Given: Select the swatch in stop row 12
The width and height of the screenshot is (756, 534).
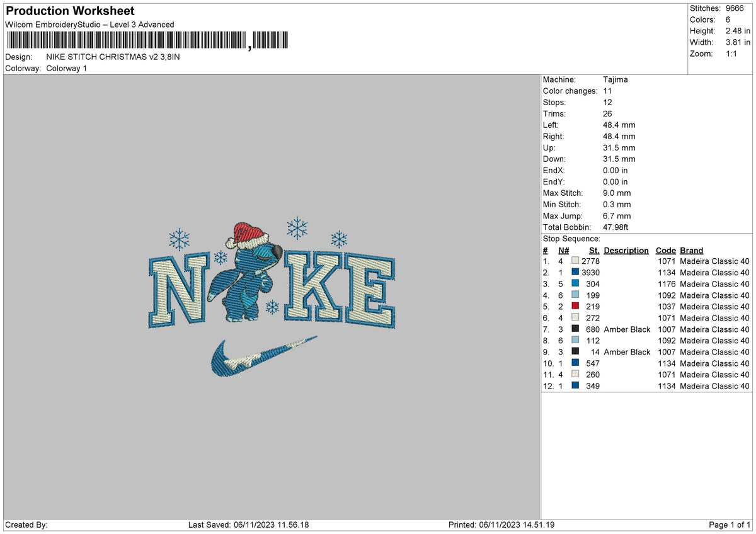Looking at the screenshot, I should [575, 386].
